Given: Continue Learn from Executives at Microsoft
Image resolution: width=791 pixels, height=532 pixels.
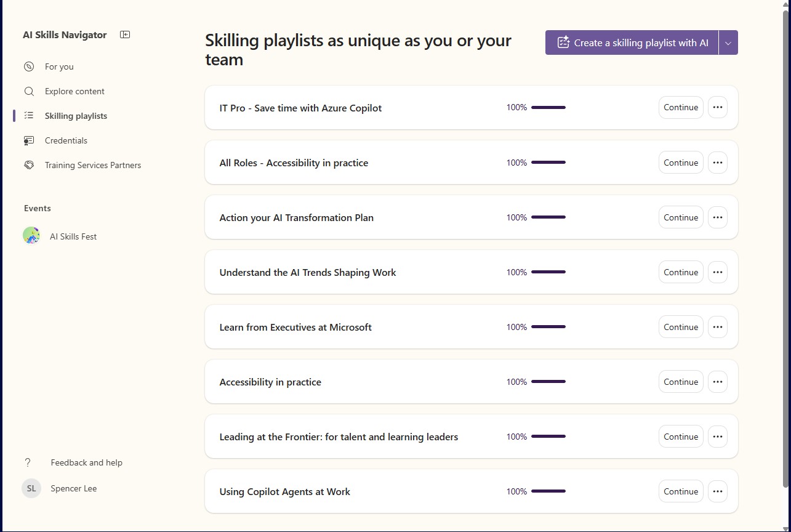Looking at the screenshot, I should click(681, 327).
